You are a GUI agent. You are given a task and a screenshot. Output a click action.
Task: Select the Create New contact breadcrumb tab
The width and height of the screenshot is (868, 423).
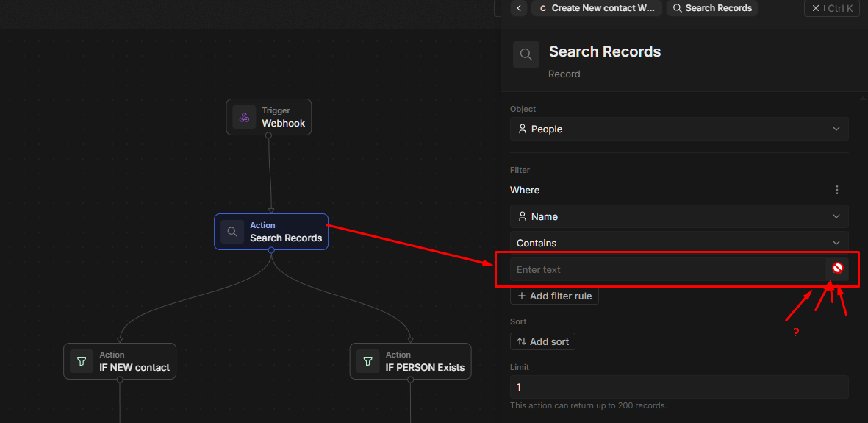coord(597,8)
